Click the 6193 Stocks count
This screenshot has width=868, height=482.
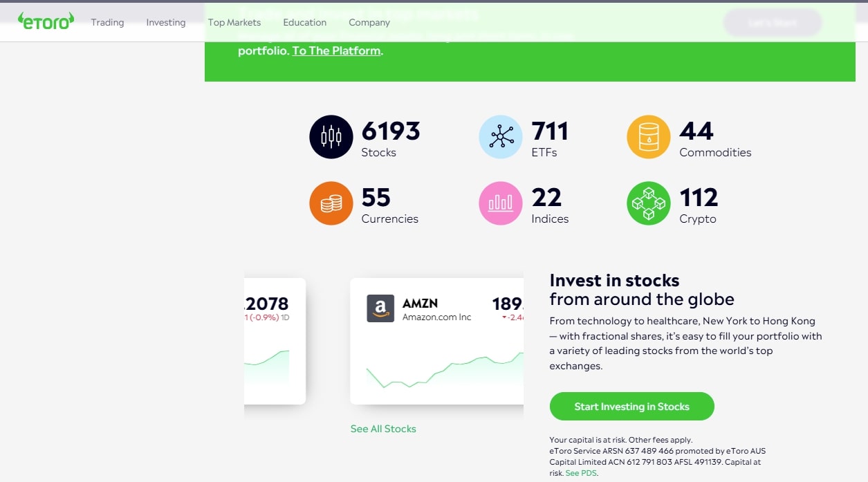click(390, 131)
